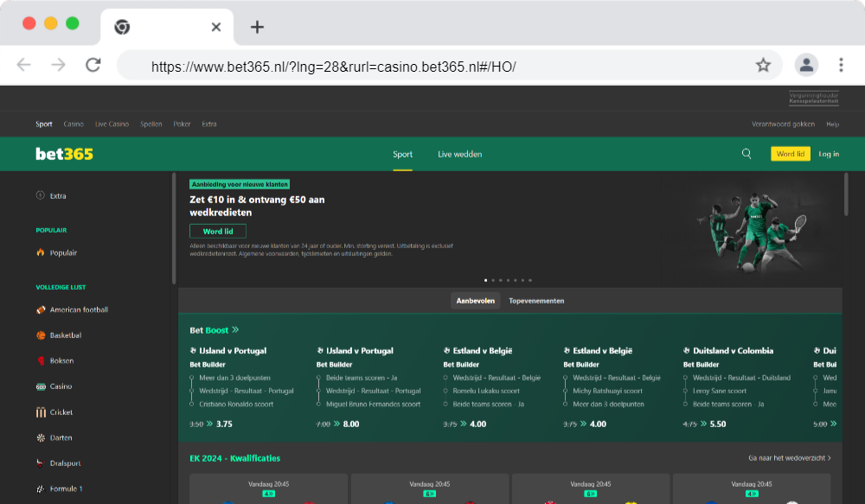Go back with the browser back arrow

coord(23,65)
